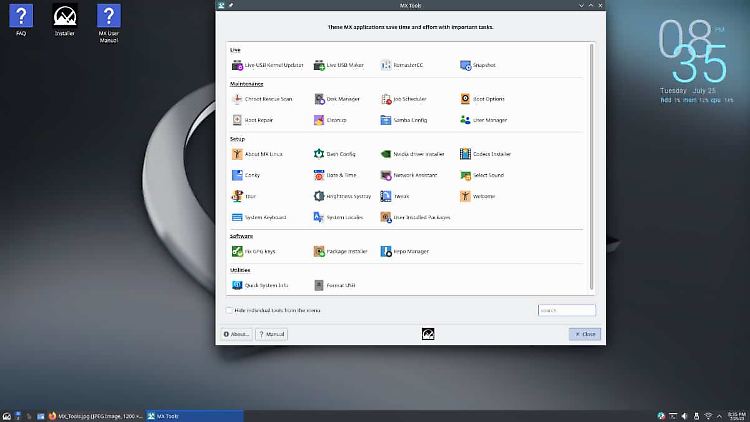Launch the Snapshot tool
750x422 pixels.
[478, 65]
